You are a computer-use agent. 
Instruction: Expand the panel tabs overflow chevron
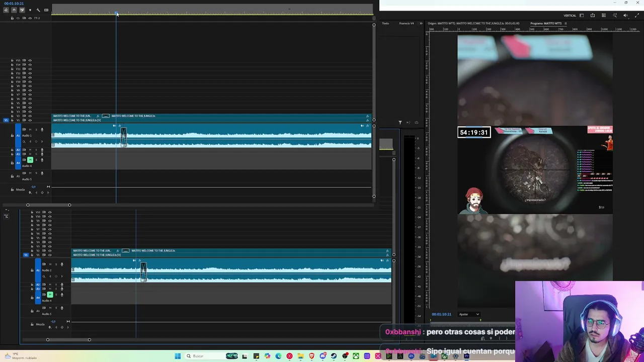[421, 23]
